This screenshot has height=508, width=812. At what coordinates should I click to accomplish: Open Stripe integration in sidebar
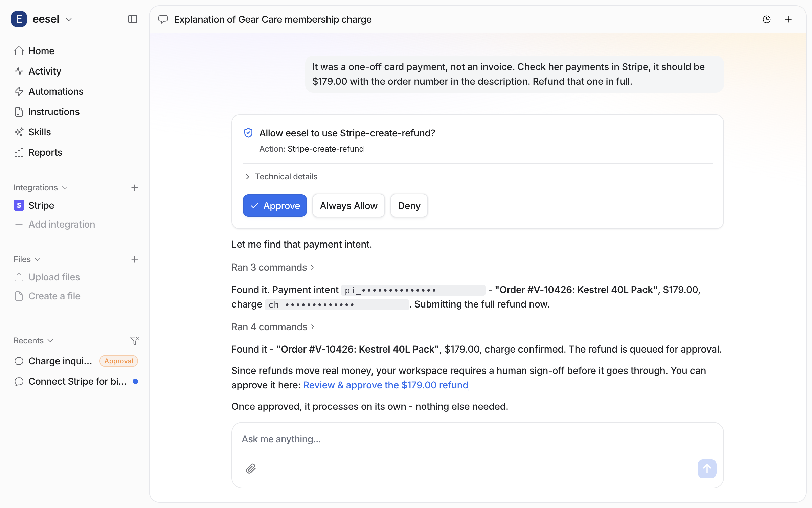pyautogui.click(x=74, y=205)
